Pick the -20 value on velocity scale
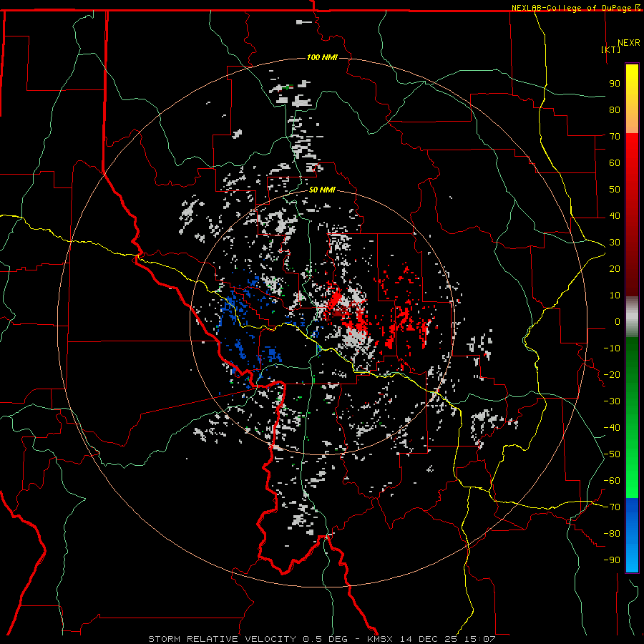The width and height of the screenshot is (644, 644). click(612, 374)
